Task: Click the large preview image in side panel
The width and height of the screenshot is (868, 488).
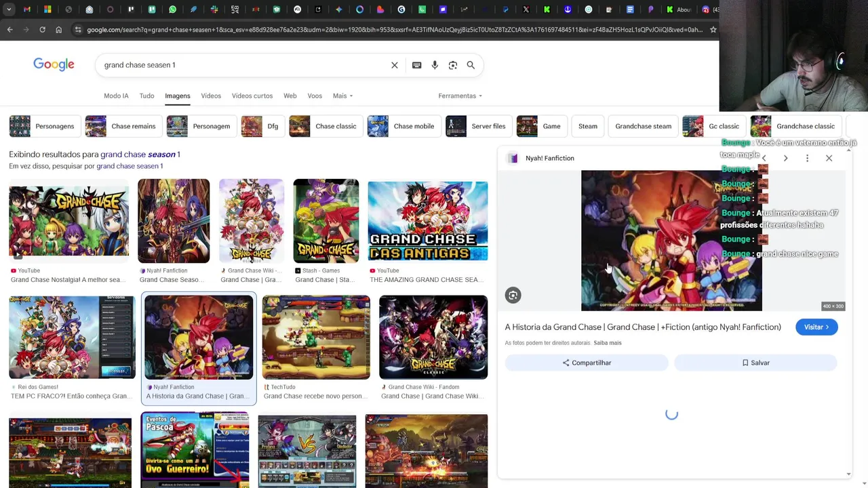Action: click(671, 241)
